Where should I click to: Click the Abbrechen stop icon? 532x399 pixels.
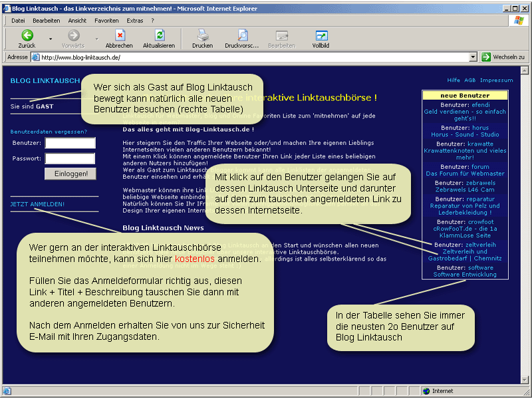pyautogui.click(x=119, y=35)
